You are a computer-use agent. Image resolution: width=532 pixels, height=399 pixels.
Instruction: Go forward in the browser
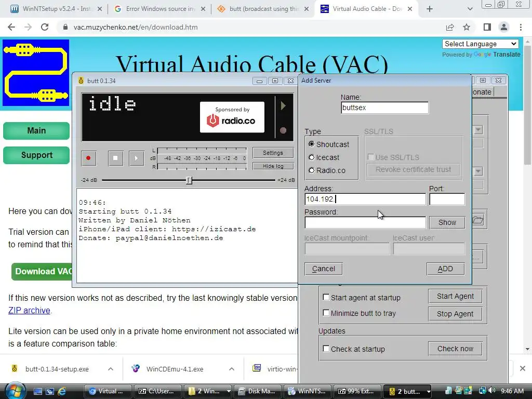(28, 27)
